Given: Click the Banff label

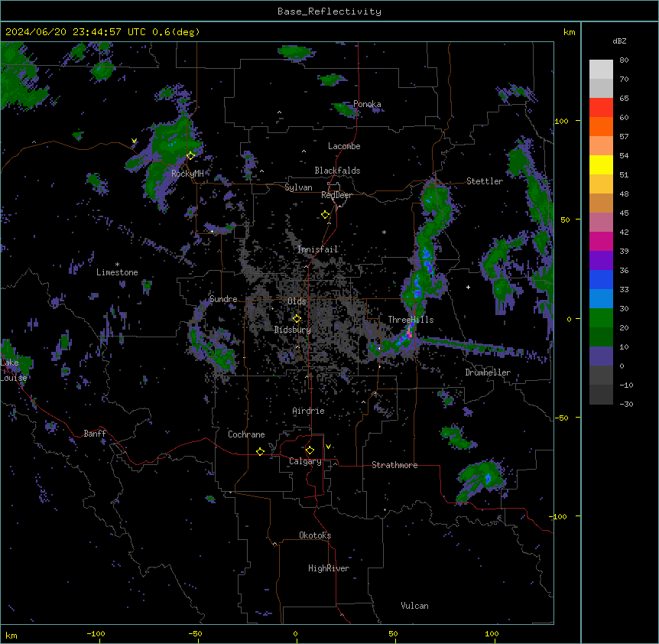Looking at the screenshot, I should coord(95,434).
